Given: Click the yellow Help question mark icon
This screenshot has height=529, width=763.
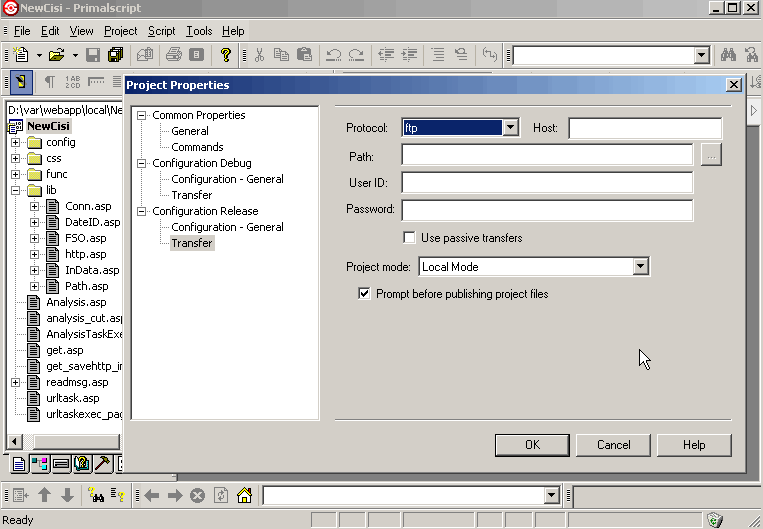Looking at the screenshot, I should [225, 55].
